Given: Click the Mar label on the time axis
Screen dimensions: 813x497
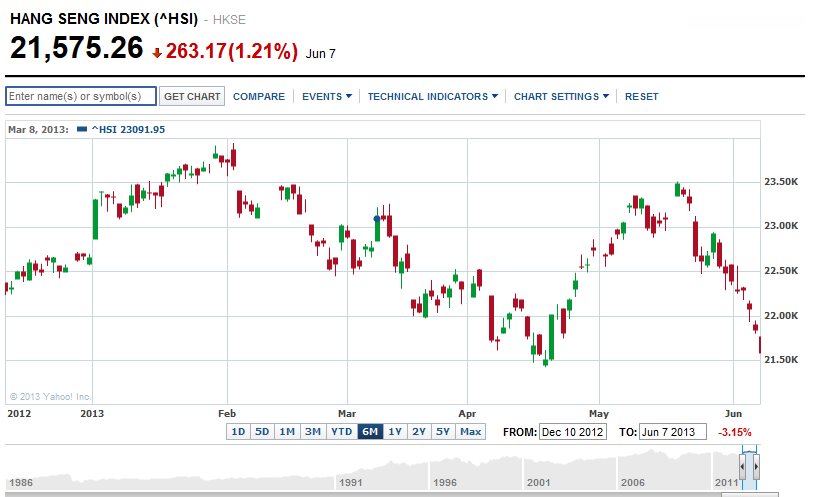Looking at the screenshot, I should (347, 414).
